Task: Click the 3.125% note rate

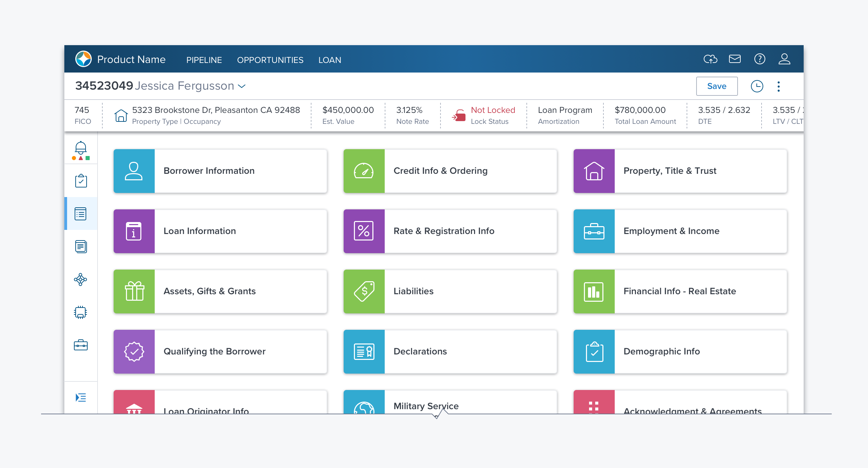Action: coord(409,110)
